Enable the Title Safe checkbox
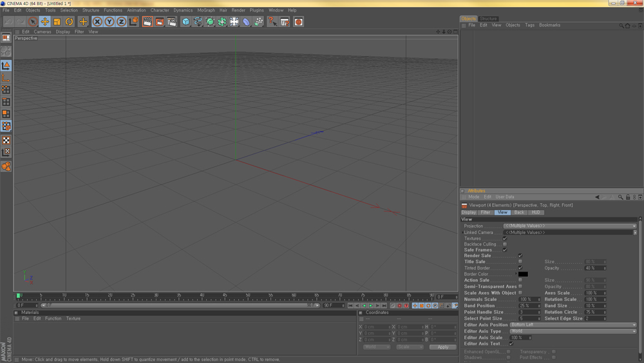Image resolution: width=644 pixels, height=363 pixels. tap(520, 262)
